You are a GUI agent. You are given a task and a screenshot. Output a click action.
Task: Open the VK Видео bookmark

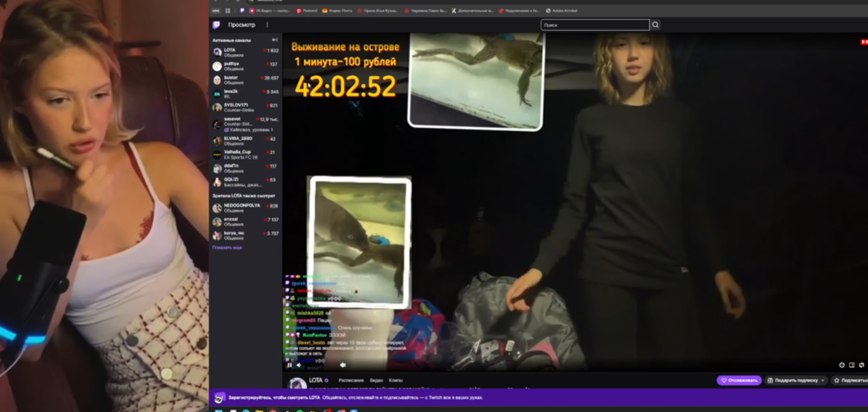(270, 11)
